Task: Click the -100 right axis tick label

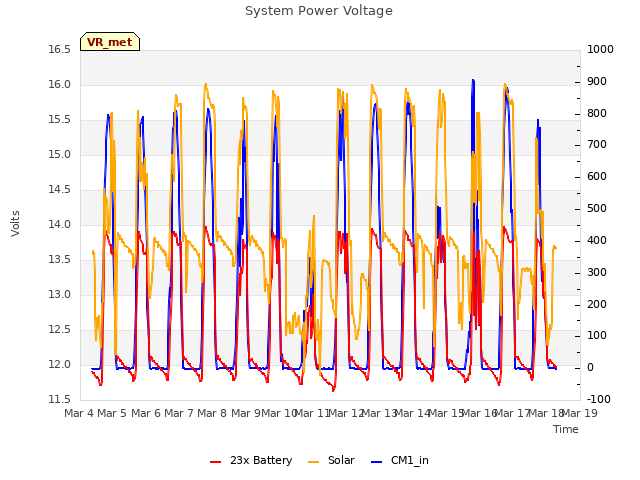Action: click(x=599, y=400)
